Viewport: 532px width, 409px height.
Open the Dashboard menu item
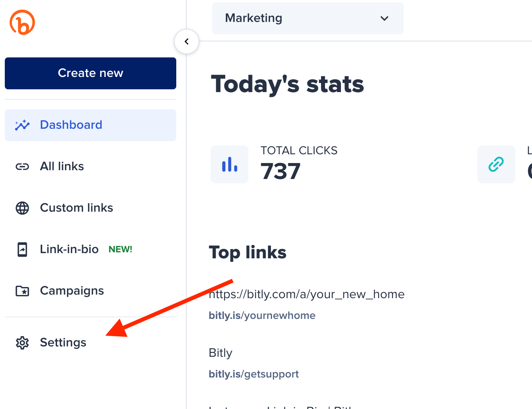pos(91,125)
